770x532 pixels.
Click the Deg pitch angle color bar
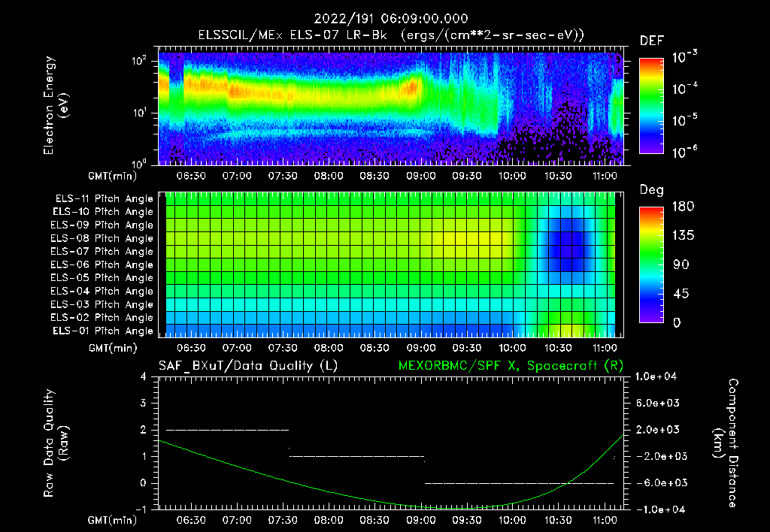652,264
